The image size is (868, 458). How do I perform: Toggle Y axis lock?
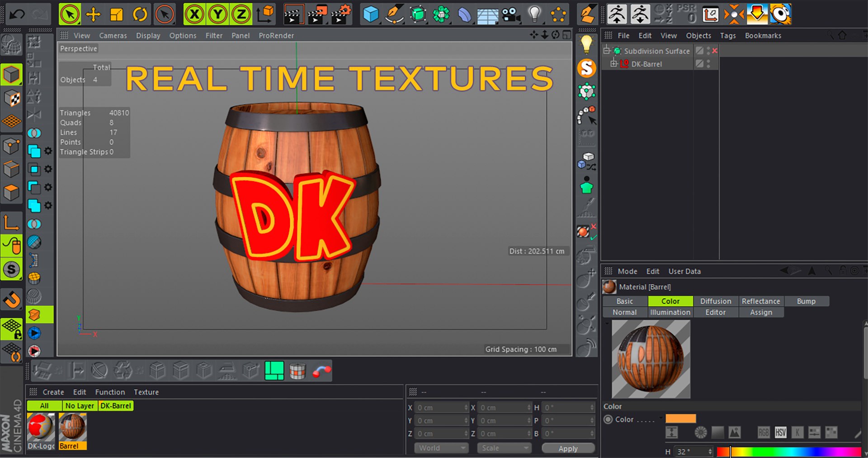(218, 14)
